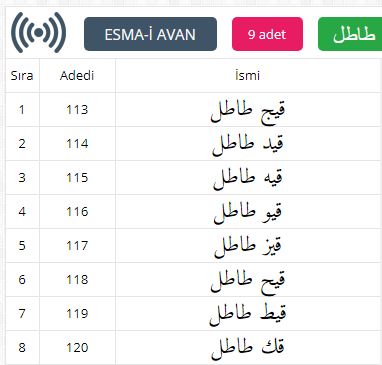The image size is (382, 365).
Task: Click the Arabic name for count 118
Action: (x=248, y=280)
